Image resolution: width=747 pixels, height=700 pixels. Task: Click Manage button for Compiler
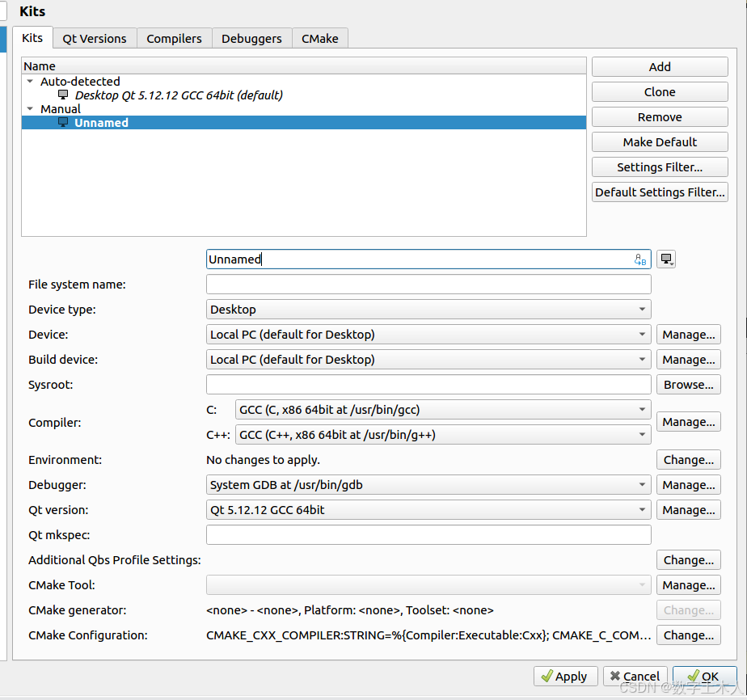click(x=689, y=422)
